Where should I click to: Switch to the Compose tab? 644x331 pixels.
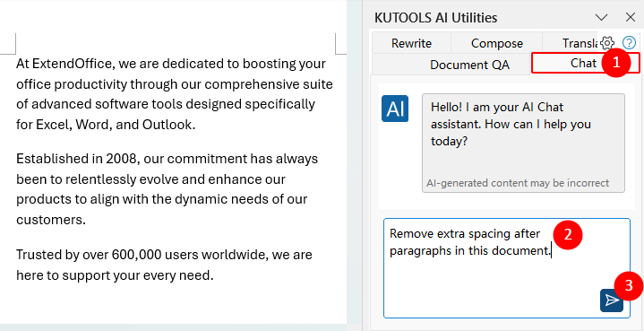(496, 43)
